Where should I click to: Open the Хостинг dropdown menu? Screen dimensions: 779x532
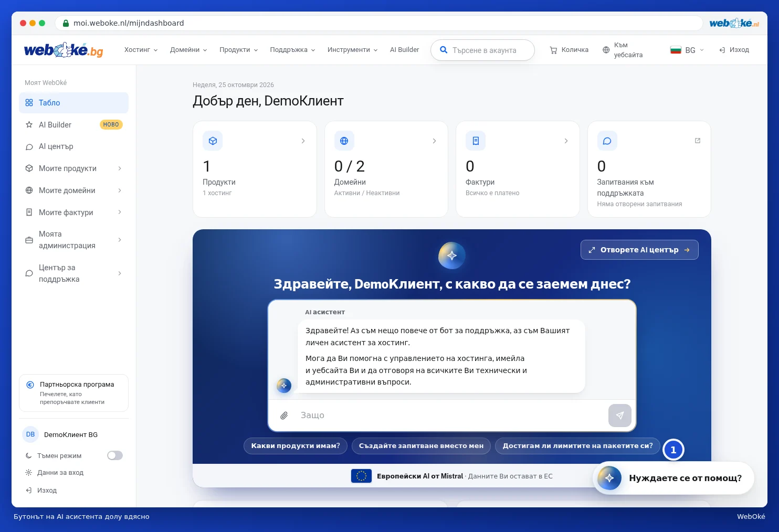(141, 50)
